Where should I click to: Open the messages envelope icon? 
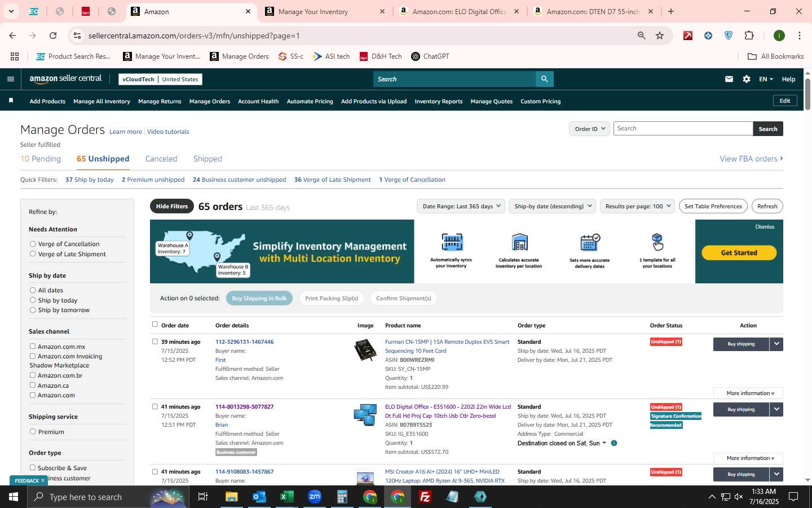[x=729, y=79]
